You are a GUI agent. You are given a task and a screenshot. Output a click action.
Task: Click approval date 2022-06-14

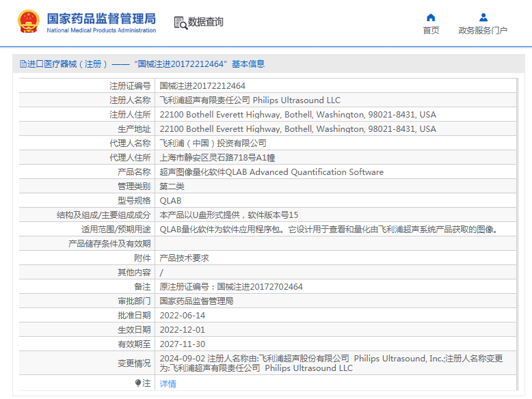tap(183, 315)
